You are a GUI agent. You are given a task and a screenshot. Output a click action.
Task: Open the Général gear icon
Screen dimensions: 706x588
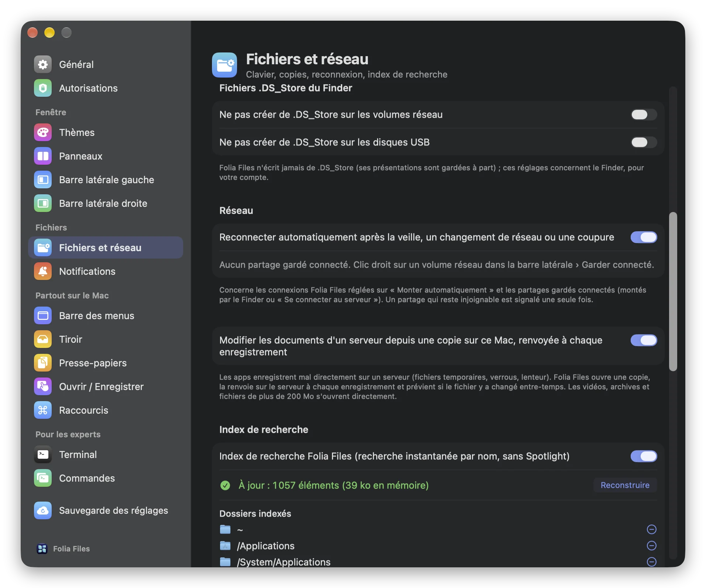43,65
